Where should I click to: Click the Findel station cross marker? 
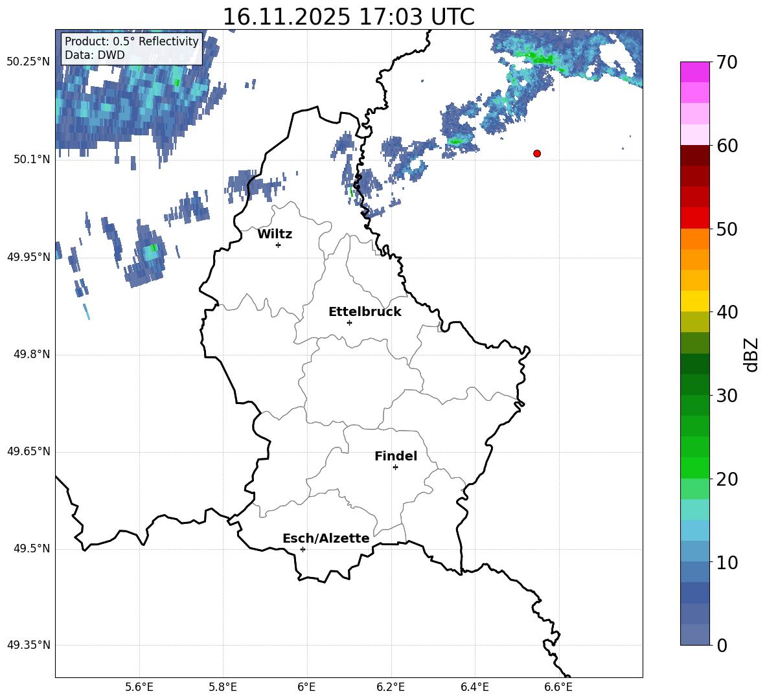point(395,468)
